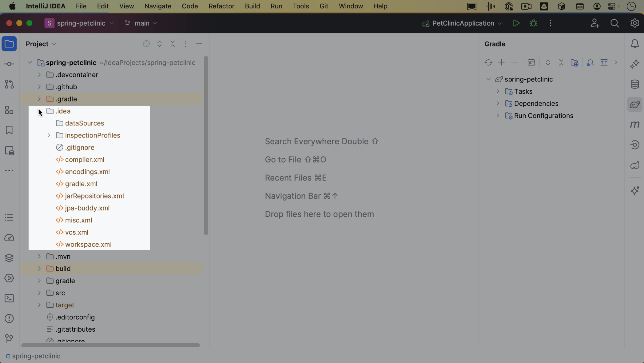Open the Database tool window
The image size is (644, 363).
(x=634, y=84)
